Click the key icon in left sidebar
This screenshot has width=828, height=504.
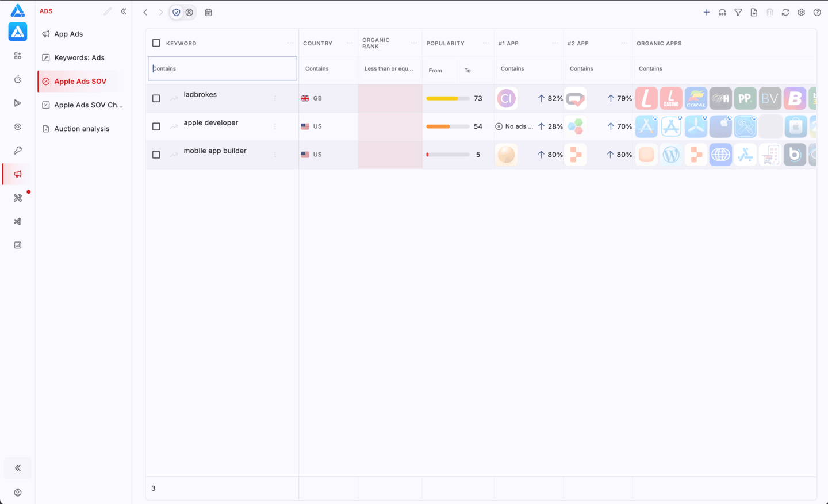click(18, 151)
